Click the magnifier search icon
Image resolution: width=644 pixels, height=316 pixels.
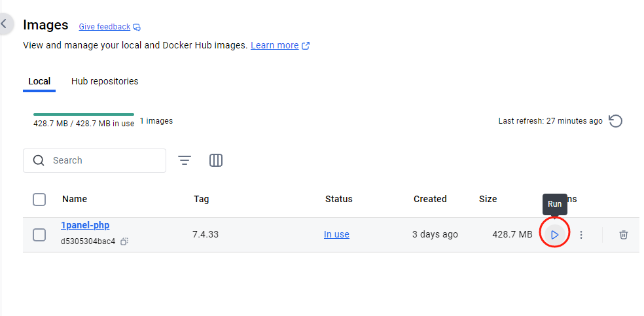click(x=39, y=160)
